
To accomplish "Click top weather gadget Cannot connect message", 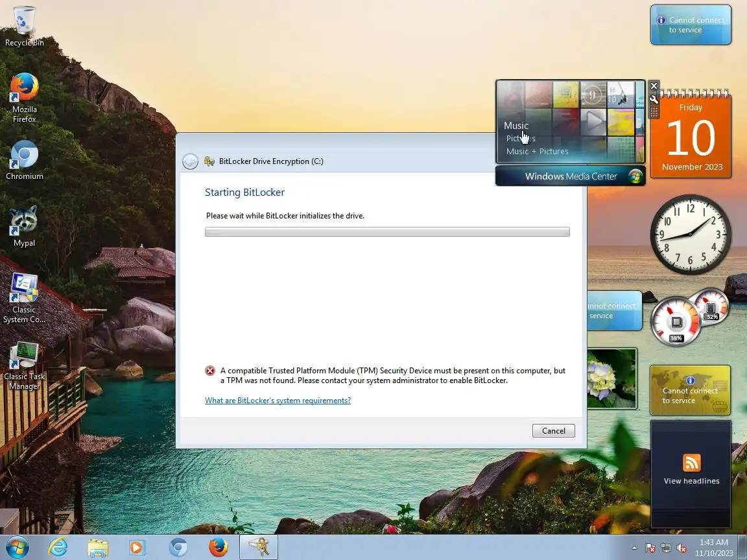I will click(691, 25).
